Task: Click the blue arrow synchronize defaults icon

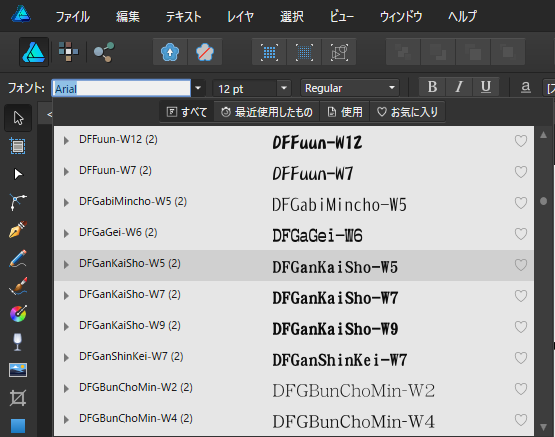Action: coord(170,52)
